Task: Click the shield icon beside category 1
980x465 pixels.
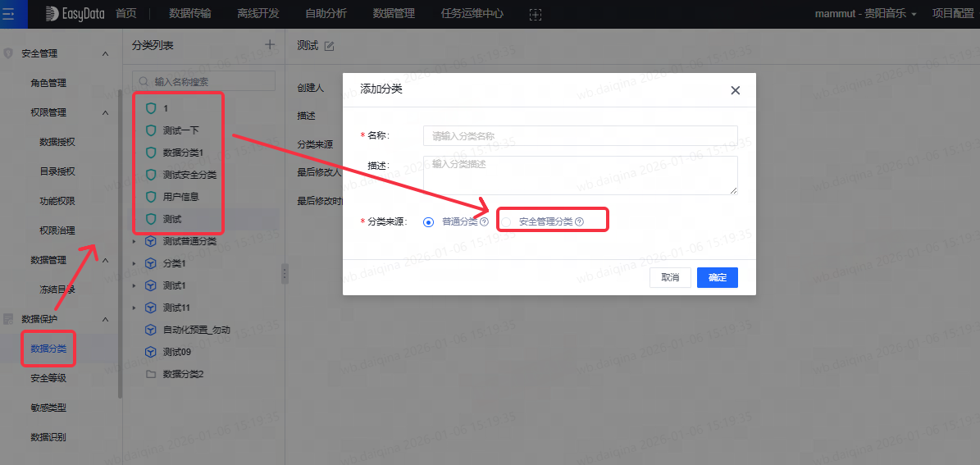Action: point(150,108)
